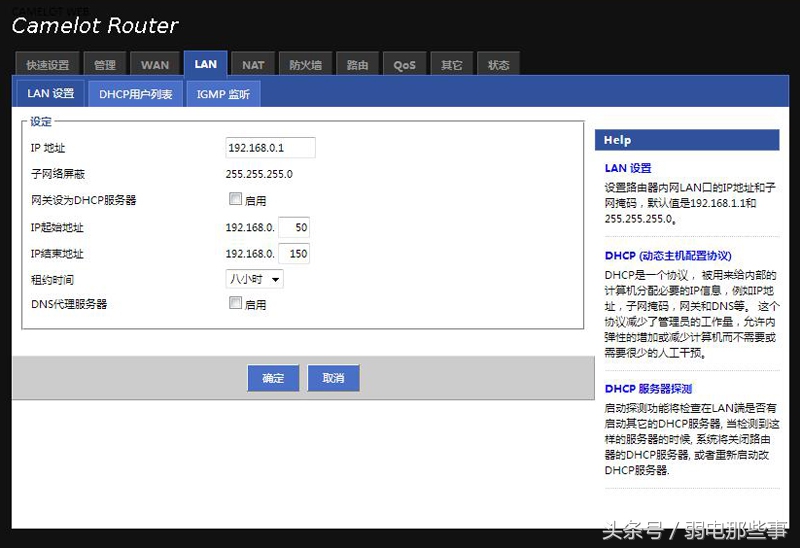800x548 pixels.
Task: Open the 租约时间 dropdown
Action: click(x=254, y=279)
